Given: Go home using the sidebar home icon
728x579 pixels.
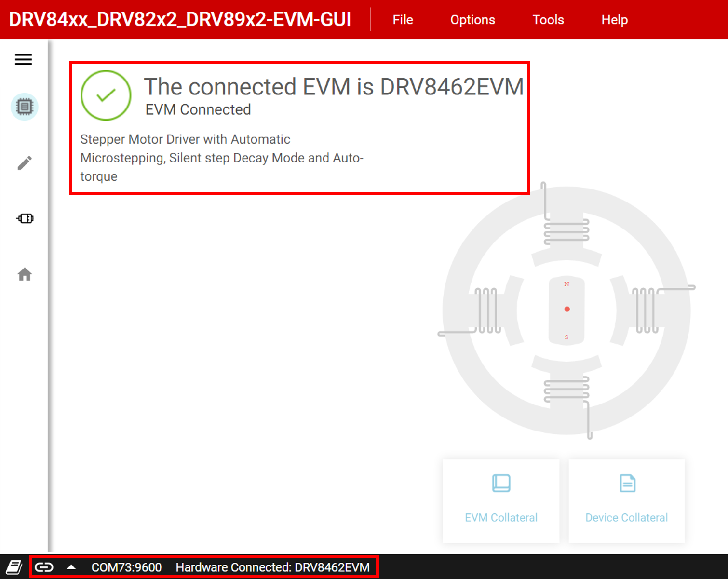Looking at the screenshot, I should click(x=24, y=274).
